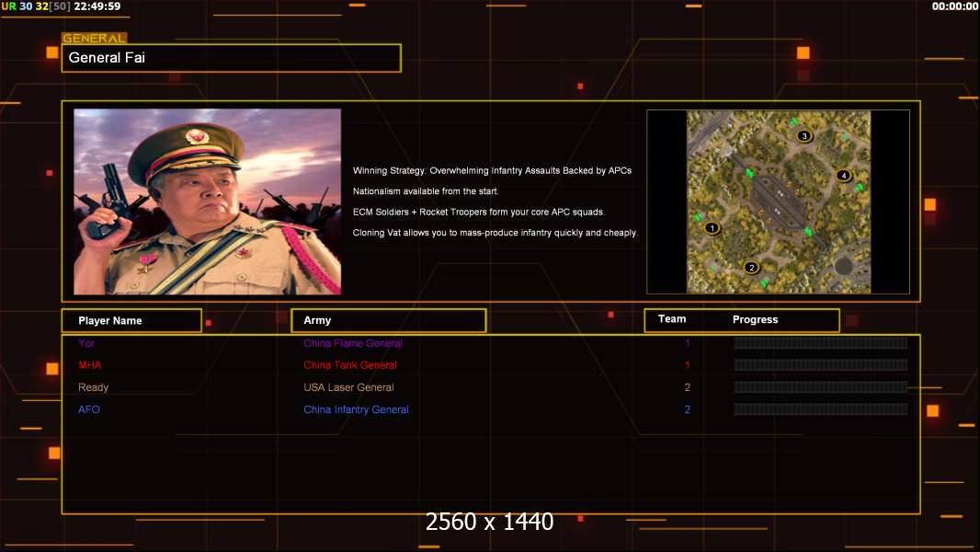980x552 pixels.
Task: Click start position marker 4 on minimap
Action: [843, 176]
